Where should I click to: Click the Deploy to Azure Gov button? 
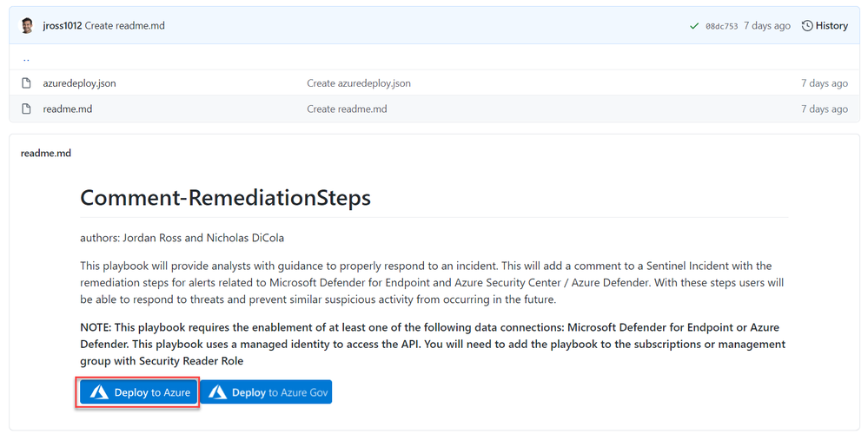coord(266,392)
